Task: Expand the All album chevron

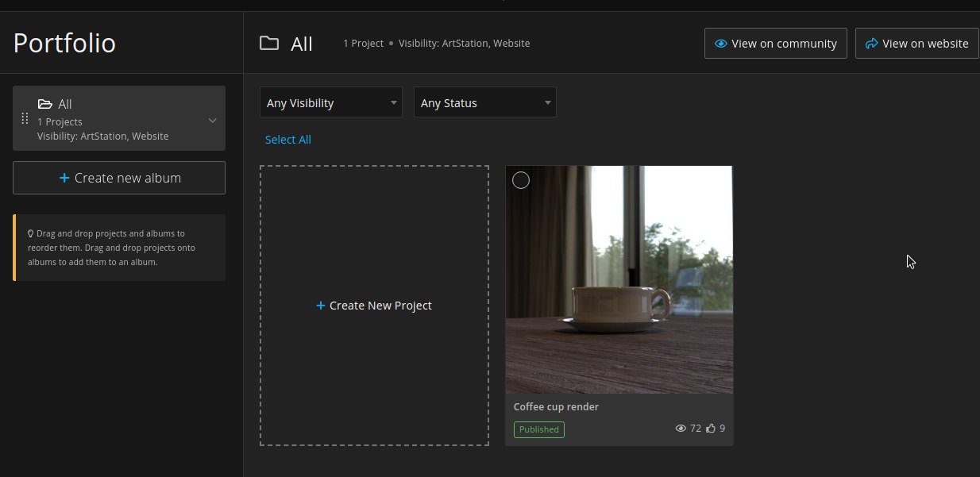Action: point(212,121)
